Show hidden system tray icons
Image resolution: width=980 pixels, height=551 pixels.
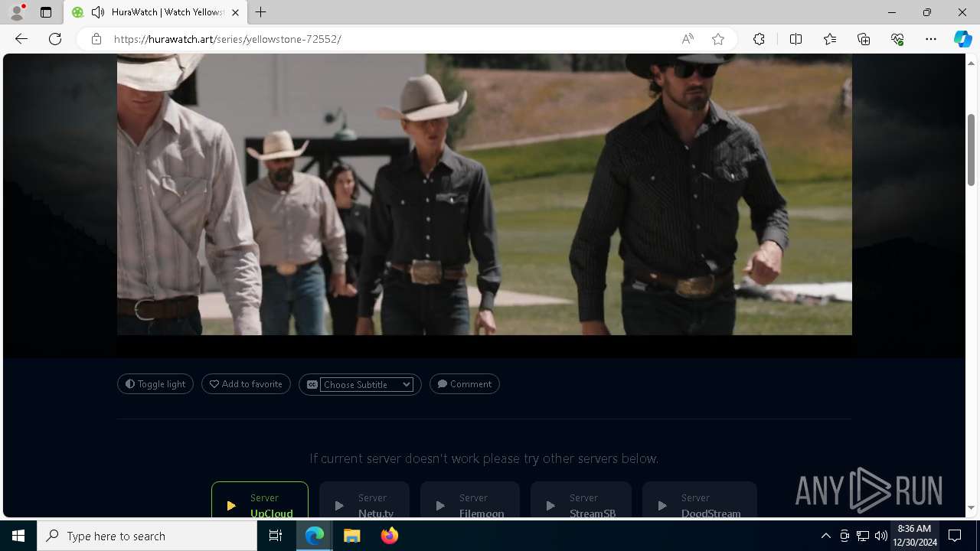pyautogui.click(x=825, y=536)
